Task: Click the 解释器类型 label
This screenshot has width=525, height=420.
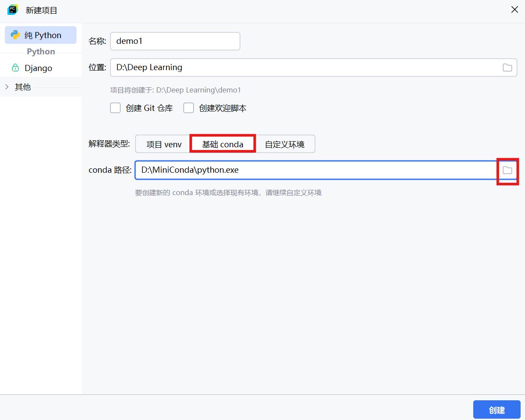Action: point(109,144)
